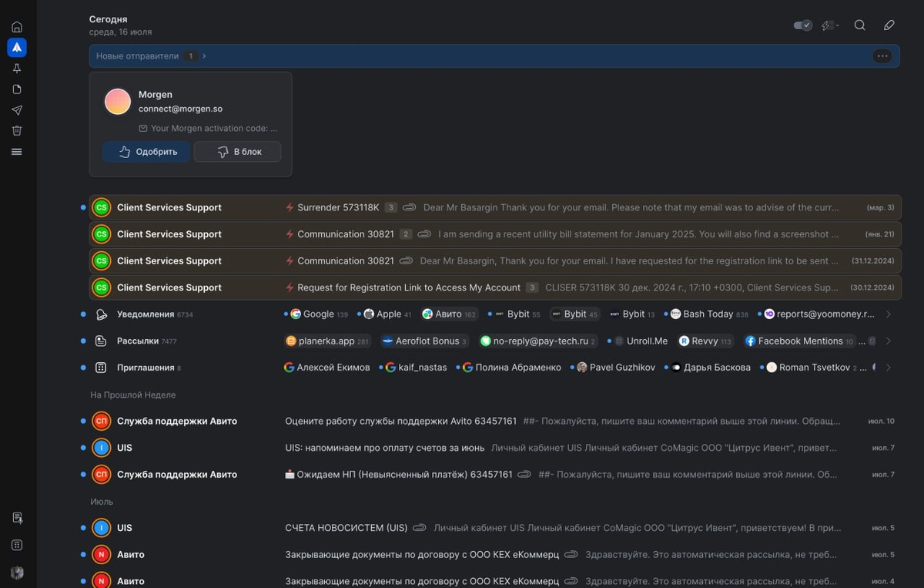Select the Bybit 45 chip
This screenshot has width=924, height=588.
574,314
